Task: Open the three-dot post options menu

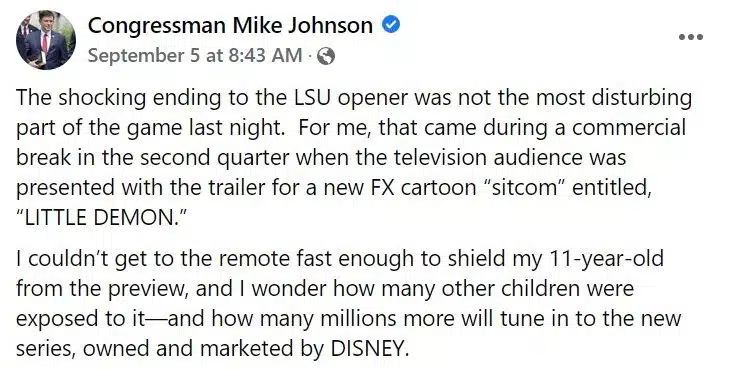Action: click(x=690, y=37)
